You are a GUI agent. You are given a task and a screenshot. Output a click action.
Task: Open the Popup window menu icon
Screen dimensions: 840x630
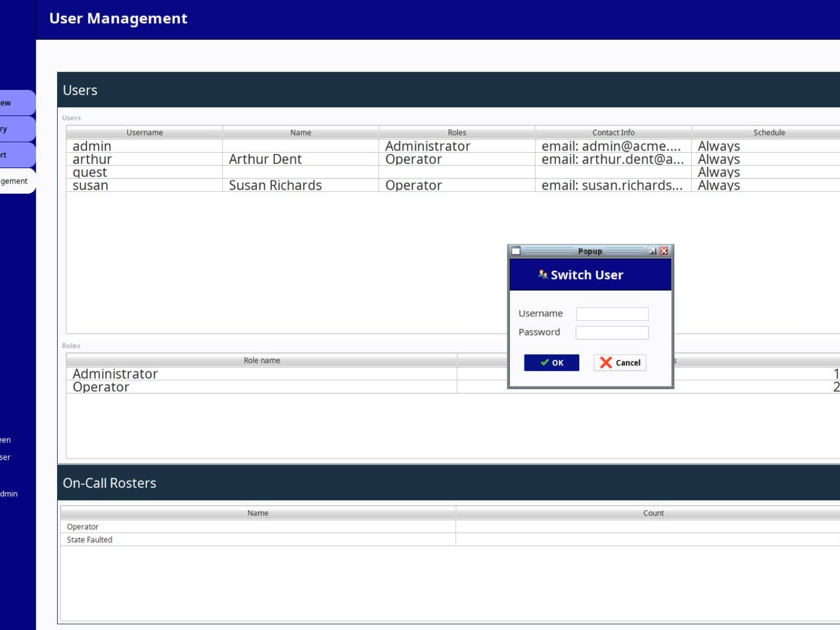pos(516,251)
